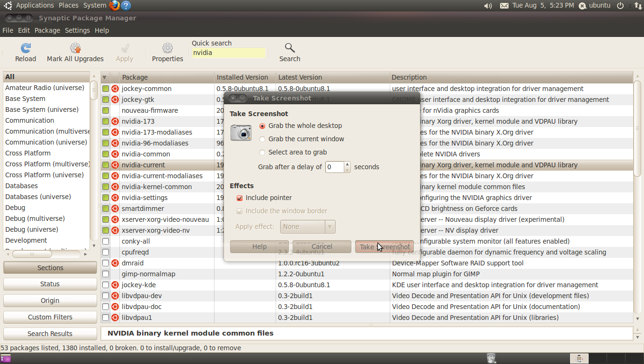Viewport: 644px width, 364px height.
Task: Click the delay seconds value field
Action: pos(335,167)
